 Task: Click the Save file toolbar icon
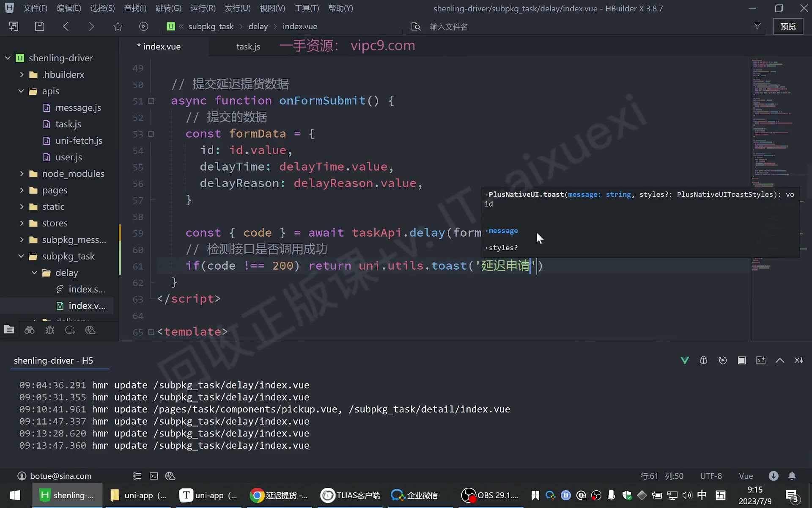click(39, 26)
